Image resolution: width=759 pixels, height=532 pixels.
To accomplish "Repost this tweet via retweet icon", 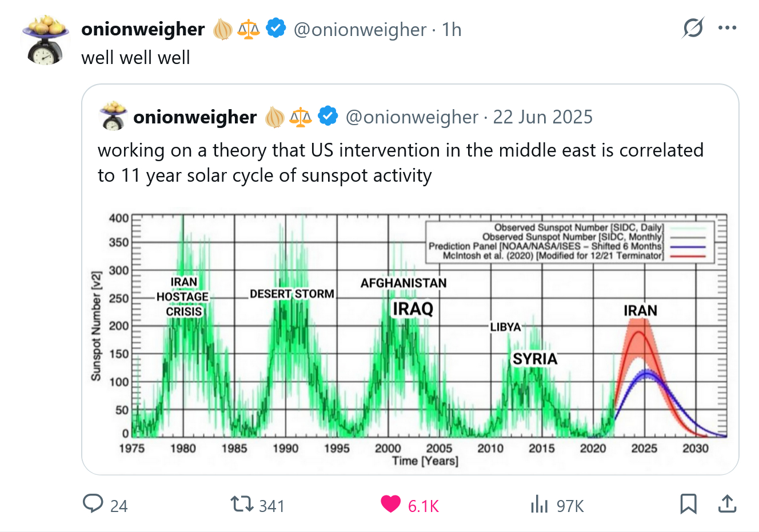I will point(242,504).
